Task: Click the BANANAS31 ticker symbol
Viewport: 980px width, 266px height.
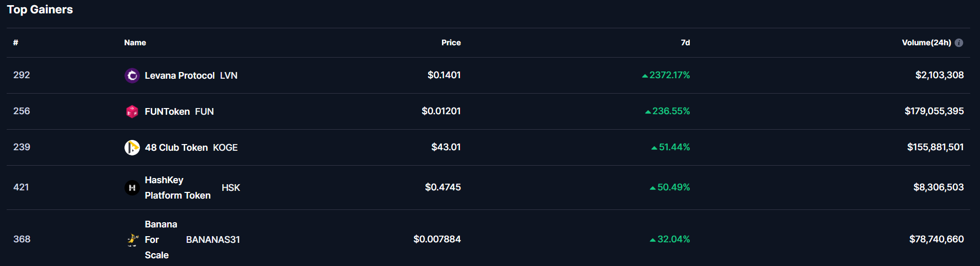Action: pyautogui.click(x=213, y=240)
